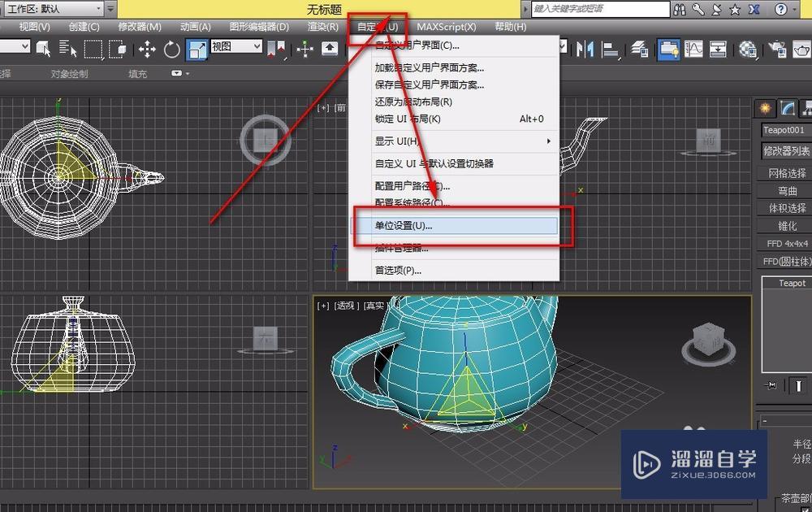Open the 修改器(M) menu
812x512 pixels.
pos(140,27)
